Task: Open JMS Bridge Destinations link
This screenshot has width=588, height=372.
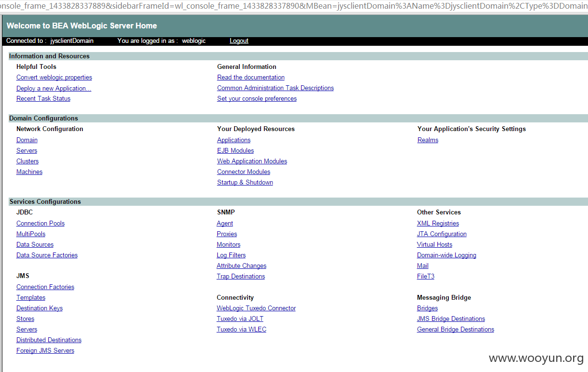Action: click(x=451, y=319)
